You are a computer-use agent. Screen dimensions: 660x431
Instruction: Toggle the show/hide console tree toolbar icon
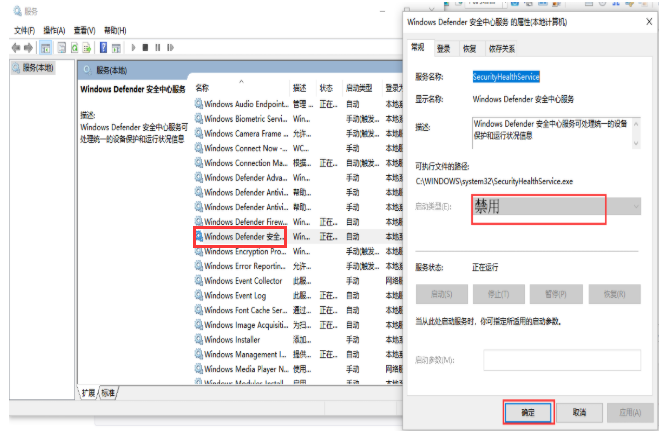coord(45,48)
